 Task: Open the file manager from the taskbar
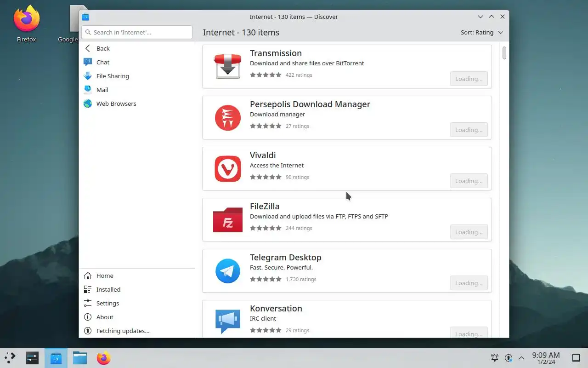point(80,358)
